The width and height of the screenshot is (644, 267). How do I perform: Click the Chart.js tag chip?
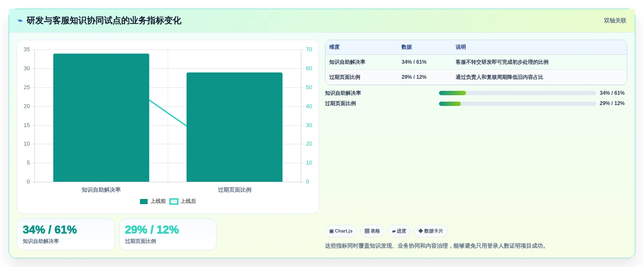[x=341, y=231]
